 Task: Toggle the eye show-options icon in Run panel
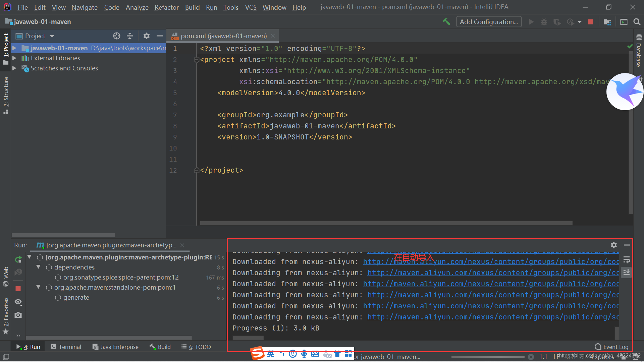[x=18, y=302]
